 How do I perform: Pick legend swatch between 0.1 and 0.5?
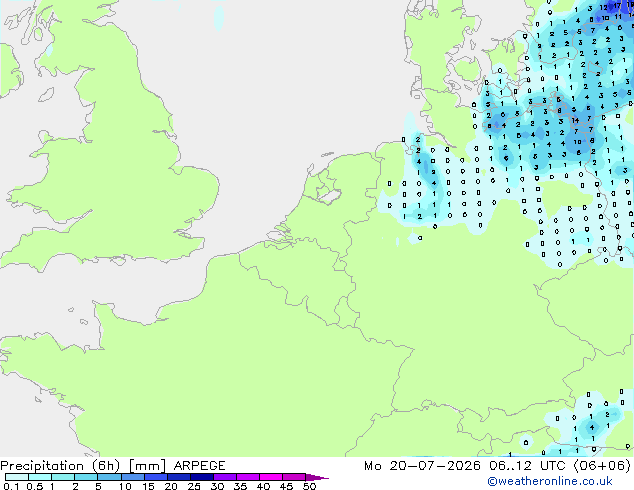coord(17,477)
